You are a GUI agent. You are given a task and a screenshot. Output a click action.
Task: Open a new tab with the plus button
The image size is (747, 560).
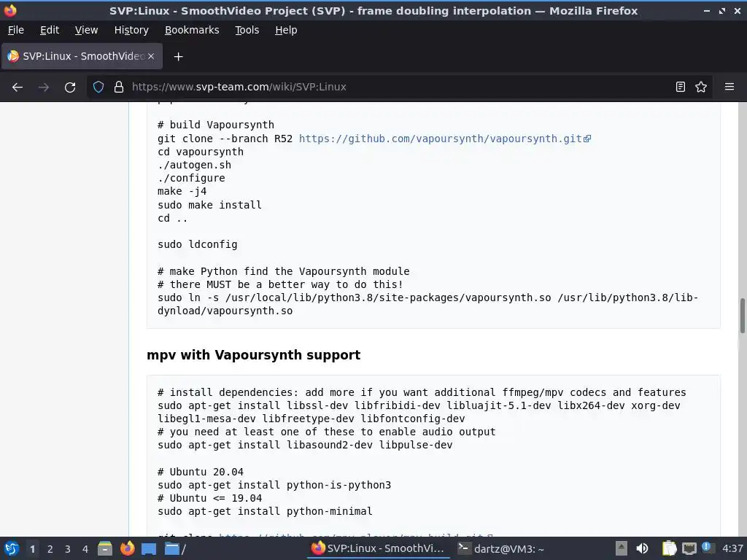tap(178, 57)
